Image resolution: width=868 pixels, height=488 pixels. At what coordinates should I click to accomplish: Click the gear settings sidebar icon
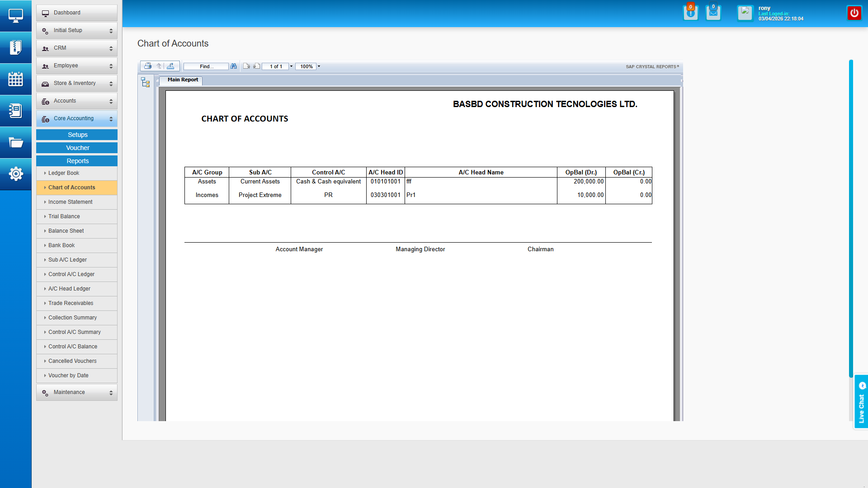tap(15, 174)
